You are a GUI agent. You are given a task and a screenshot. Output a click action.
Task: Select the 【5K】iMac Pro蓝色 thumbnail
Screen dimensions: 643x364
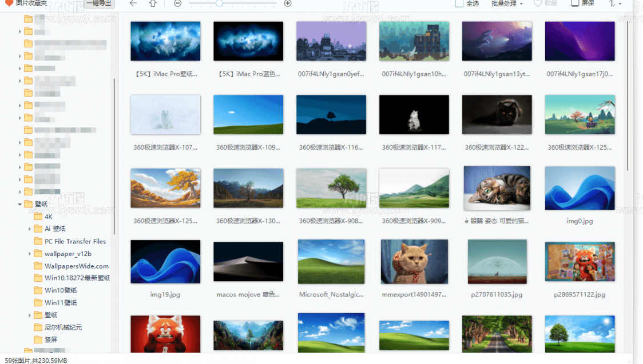[248, 41]
